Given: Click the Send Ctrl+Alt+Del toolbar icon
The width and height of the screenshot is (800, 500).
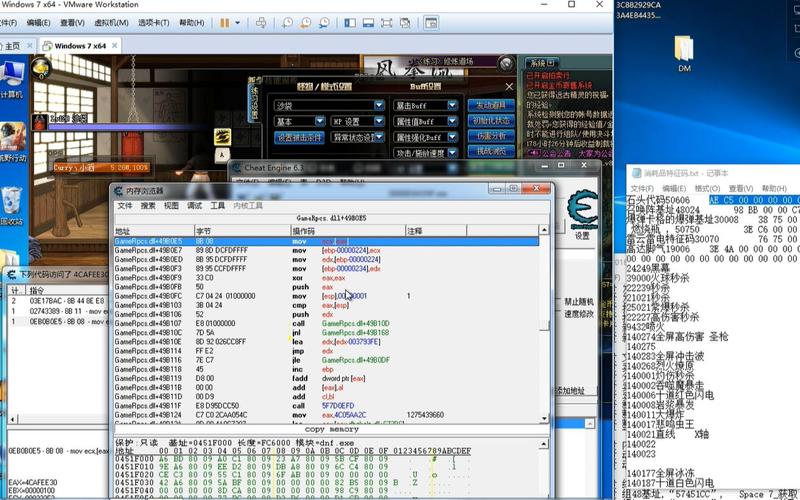Looking at the screenshot, I should point(261,23).
